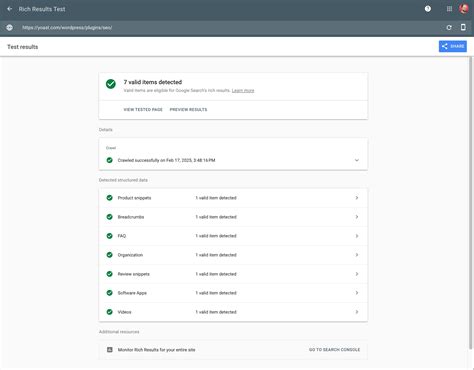
Task: Click the blue Share button
Action: [453, 46]
